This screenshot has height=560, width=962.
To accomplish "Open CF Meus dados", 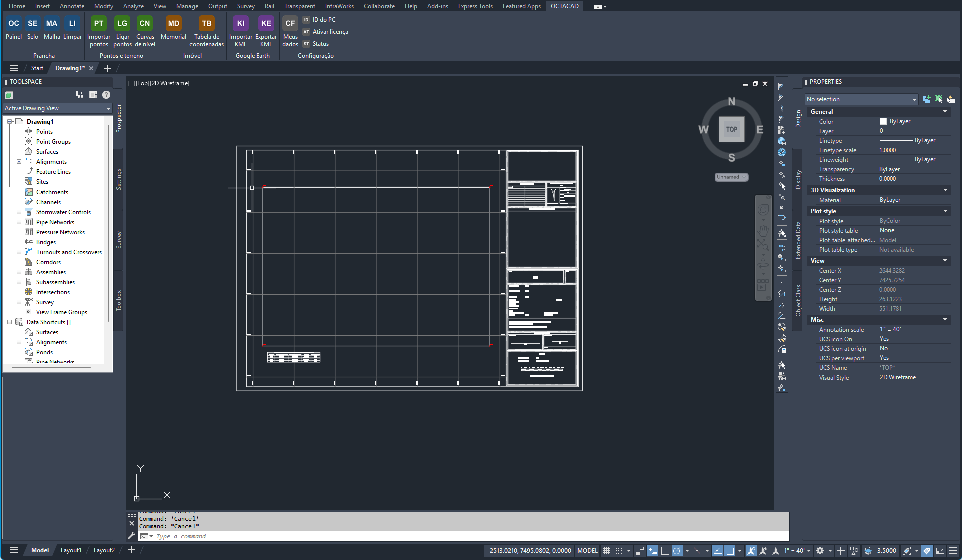I will [x=290, y=31].
